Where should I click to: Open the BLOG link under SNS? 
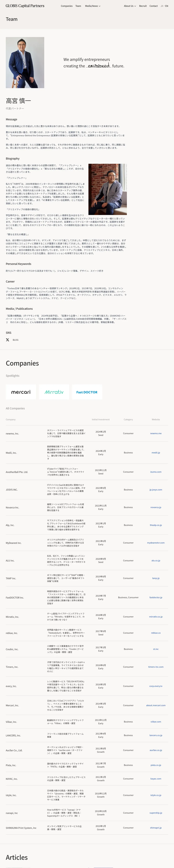click(16, 340)
